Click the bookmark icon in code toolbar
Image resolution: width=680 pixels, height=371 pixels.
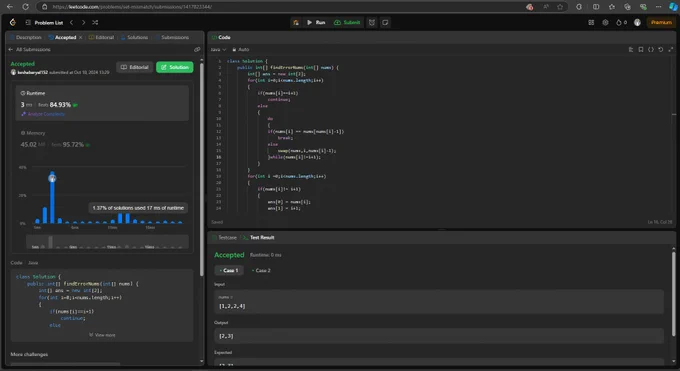(x=641, y=49)
